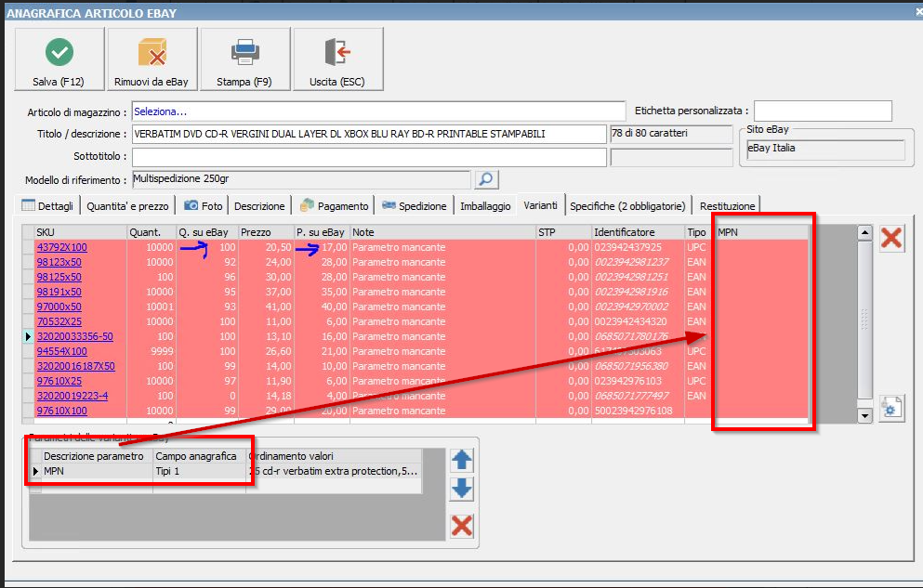Select MPN parameter row cell

click(97, 471)
